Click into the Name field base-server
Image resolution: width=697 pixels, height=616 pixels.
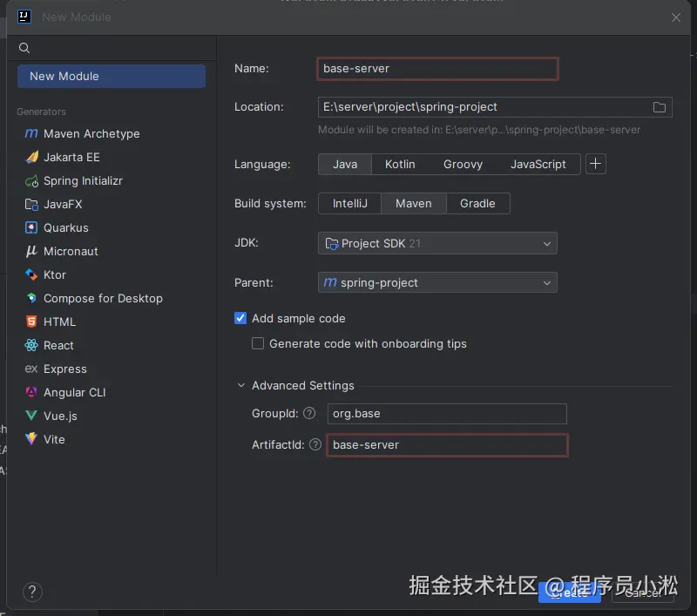coord(437,69)
